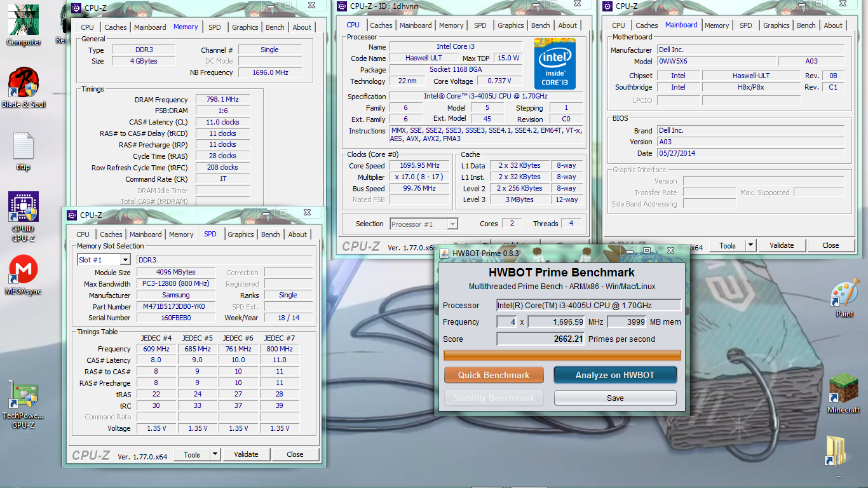Viewport: 868px width, 488px height.
Task: Click CPU-Z title icon in Memory window
Action: (x=75, y=8)
